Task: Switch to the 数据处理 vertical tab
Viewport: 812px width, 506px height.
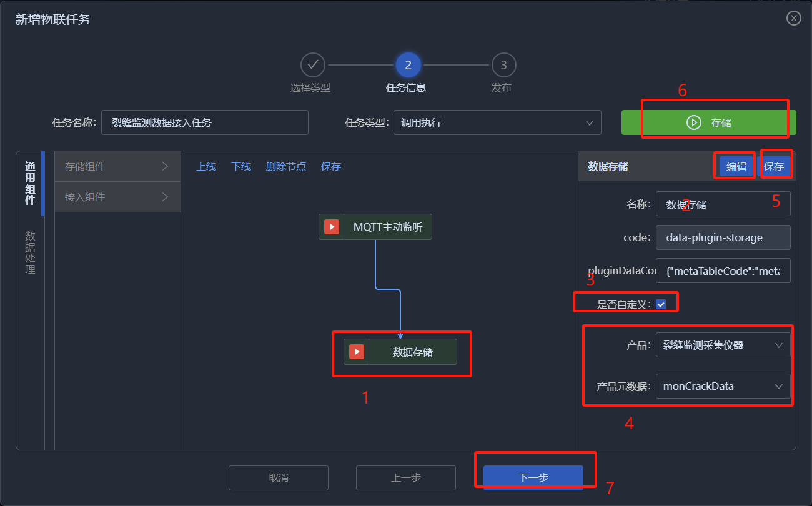Action: 30,252
